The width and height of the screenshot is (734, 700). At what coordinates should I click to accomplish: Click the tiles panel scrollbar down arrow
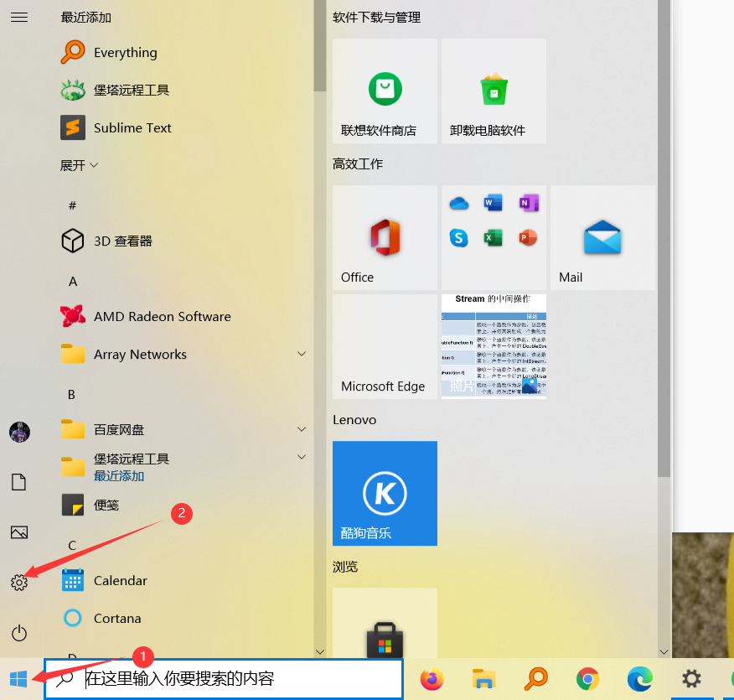point(664,651)
